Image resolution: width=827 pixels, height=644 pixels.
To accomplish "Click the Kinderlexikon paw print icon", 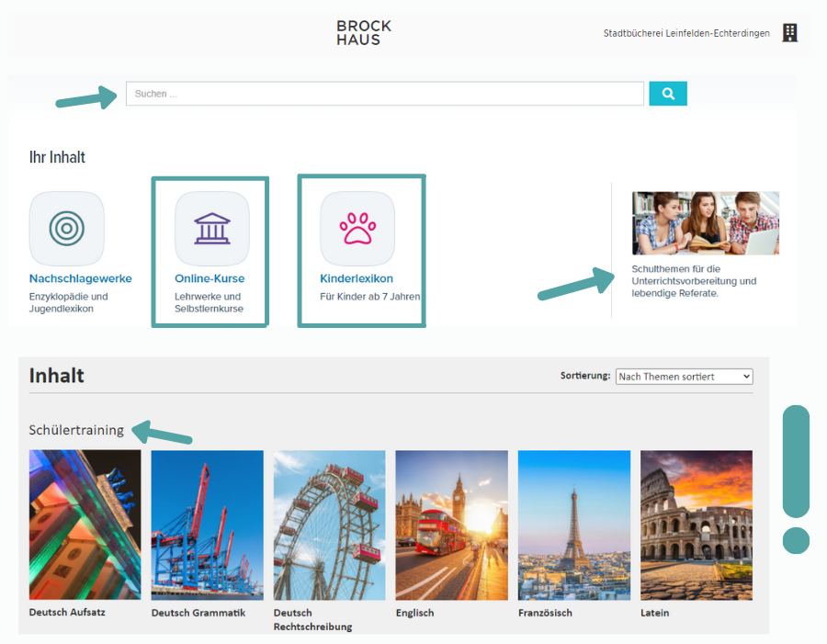I will coord(357,229).
